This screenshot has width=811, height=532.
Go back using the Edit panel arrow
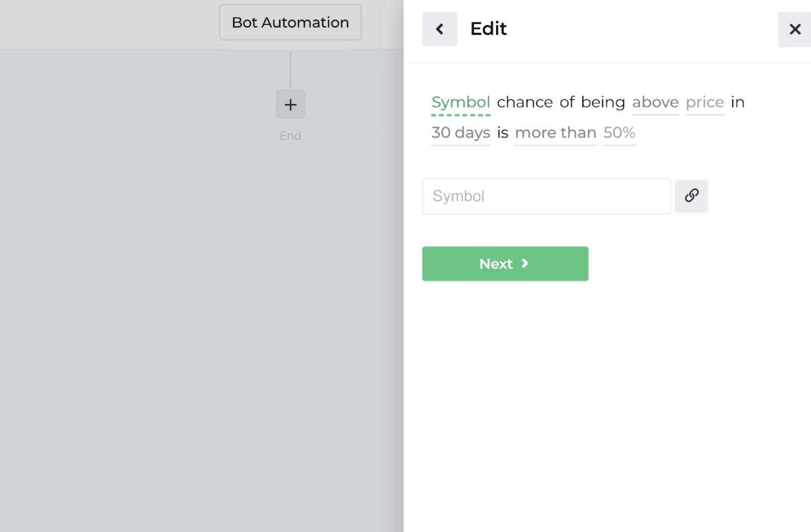point(439,29)
